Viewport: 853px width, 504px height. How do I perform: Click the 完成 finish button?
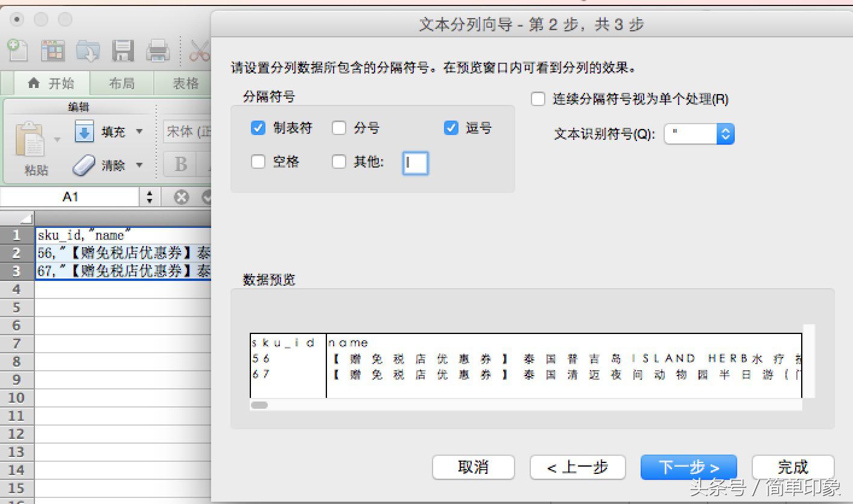[x=793, y=467]
